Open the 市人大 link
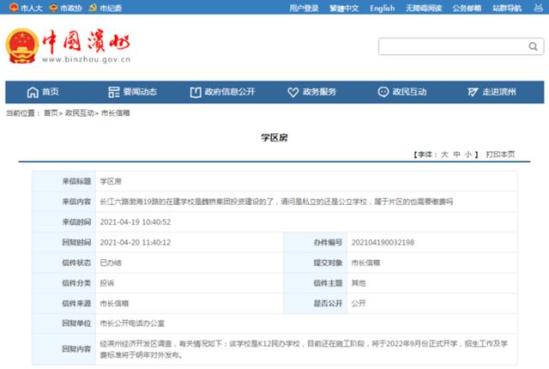The width and height of the screenshot is (549, 369). [32, 8]
